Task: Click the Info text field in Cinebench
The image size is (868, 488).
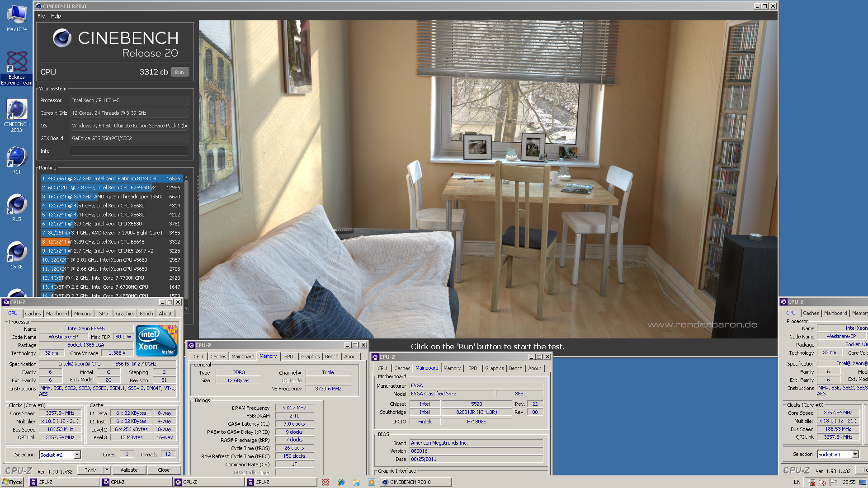Action: coord(129,151)
